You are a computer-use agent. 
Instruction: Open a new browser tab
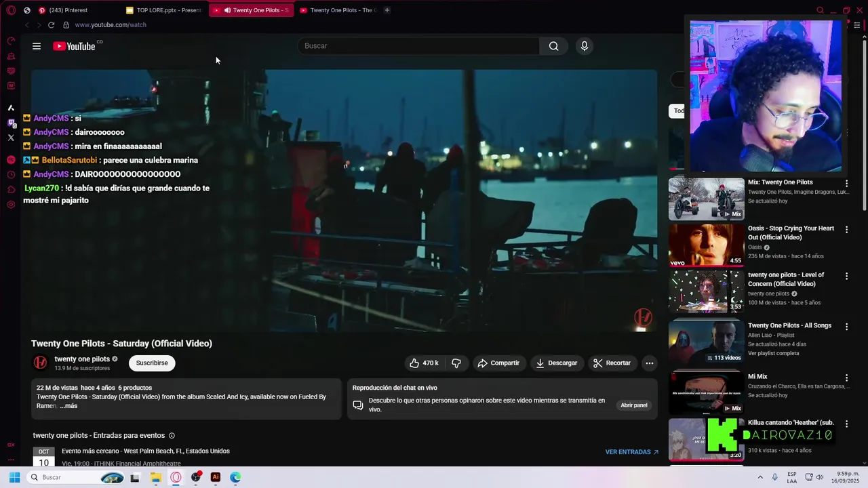[387, 10]
